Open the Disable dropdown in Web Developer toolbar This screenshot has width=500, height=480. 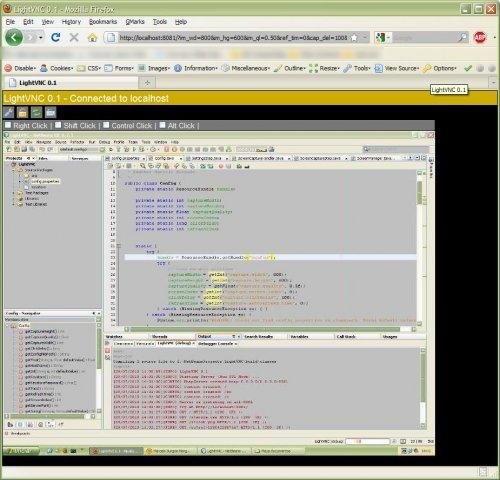(20, 68)
